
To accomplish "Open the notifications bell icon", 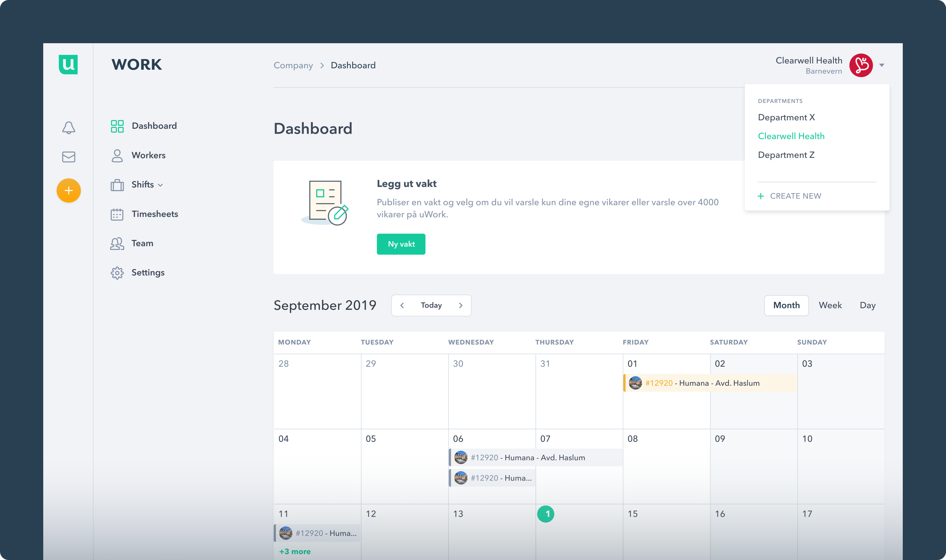I will [x=68, y=128].
